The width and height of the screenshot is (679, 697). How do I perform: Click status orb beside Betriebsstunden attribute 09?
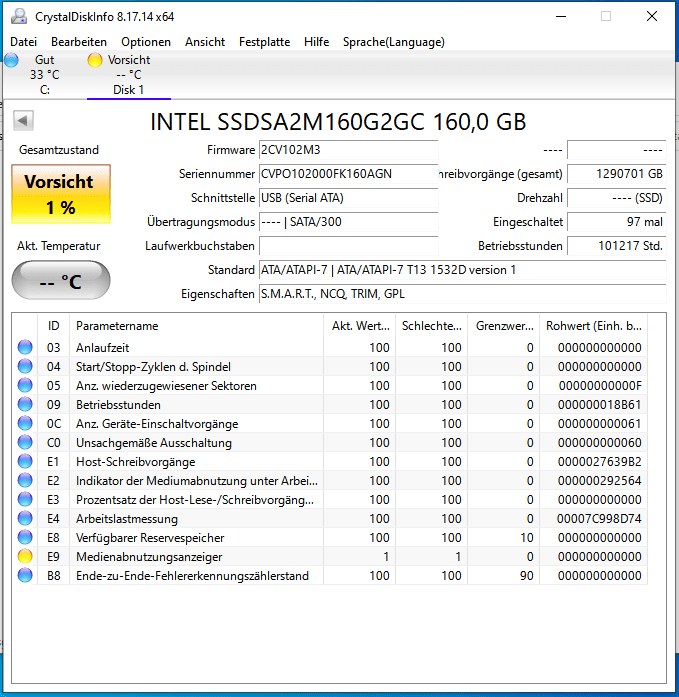pyautogui.click(x=25, y=405)
